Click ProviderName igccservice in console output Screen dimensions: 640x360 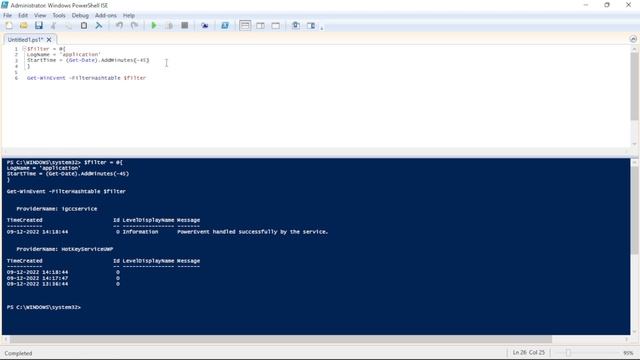click(x=57, y=209)
